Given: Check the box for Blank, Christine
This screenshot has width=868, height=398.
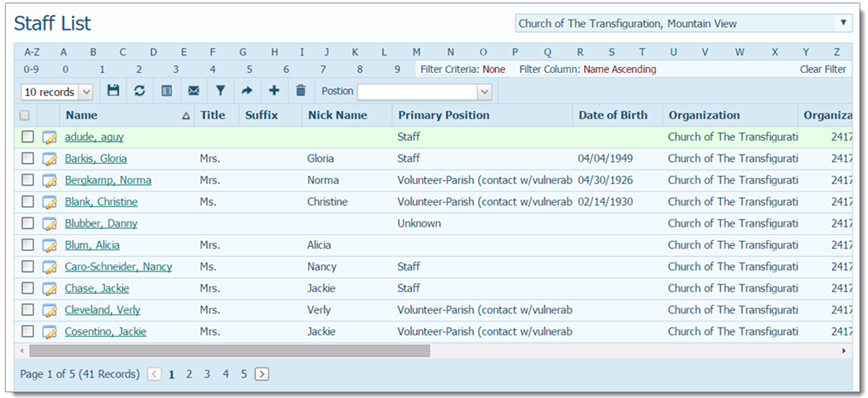Looking at the screenshot, I should pyautogui.click(x=27, y=201).
